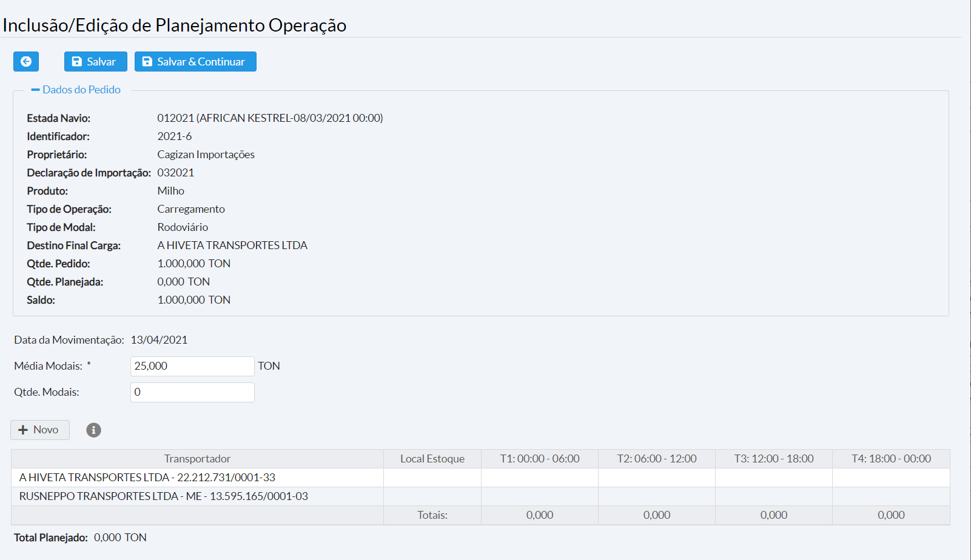Select the A HIVETA TRANSPORTES table row
Image resolution: width=971 pixels, height=560 pixels.
coord(147,478)
